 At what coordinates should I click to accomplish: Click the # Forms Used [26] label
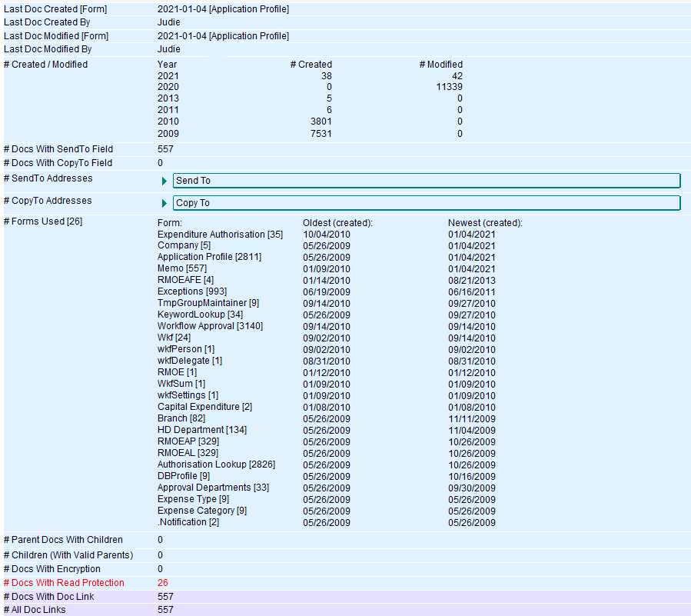coord(43,221)
